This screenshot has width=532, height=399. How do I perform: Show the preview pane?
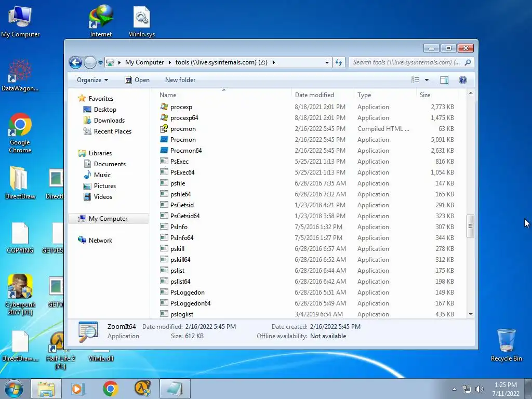pos(444,80)
